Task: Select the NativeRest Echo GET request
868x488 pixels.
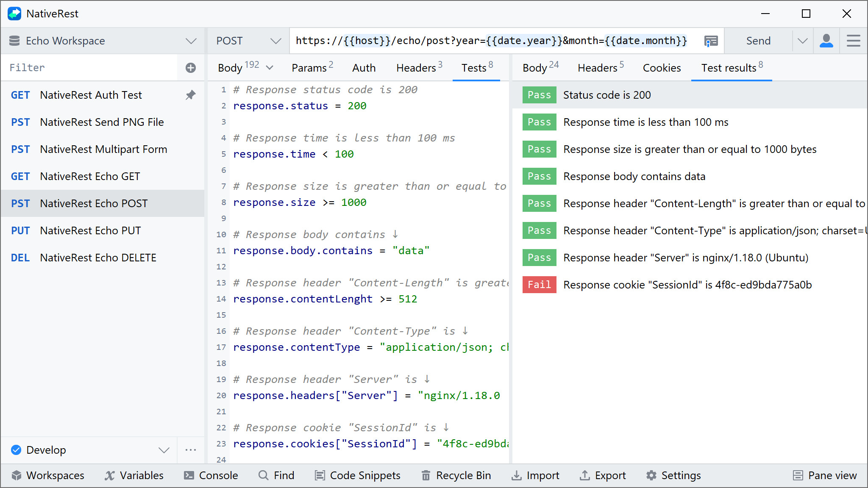Action: [89, 176]
